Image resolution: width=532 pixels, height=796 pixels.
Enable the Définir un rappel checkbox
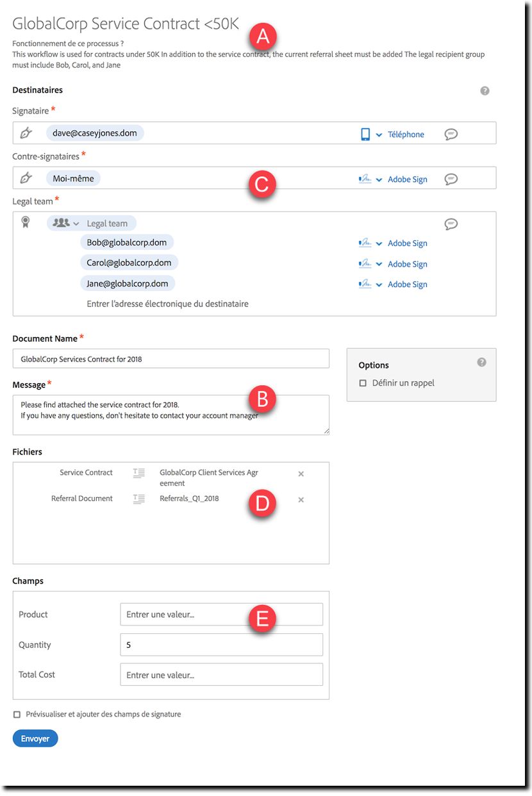pos(363,383)
